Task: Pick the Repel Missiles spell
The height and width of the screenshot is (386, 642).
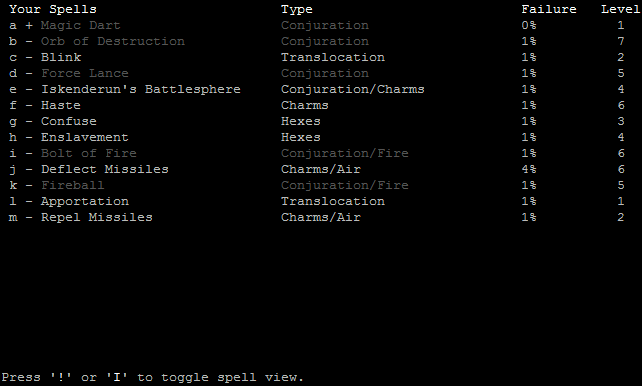Action: (97, 217)
